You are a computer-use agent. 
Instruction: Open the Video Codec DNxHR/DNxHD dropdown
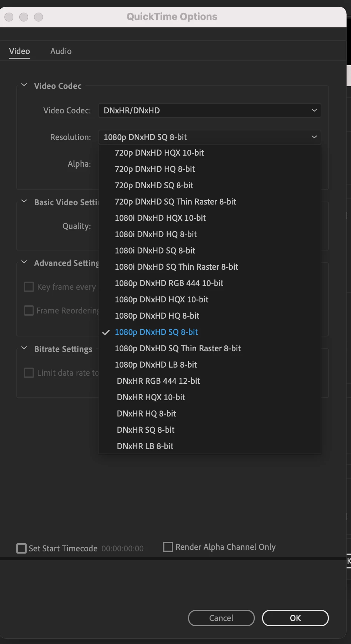tap(210, 110)
